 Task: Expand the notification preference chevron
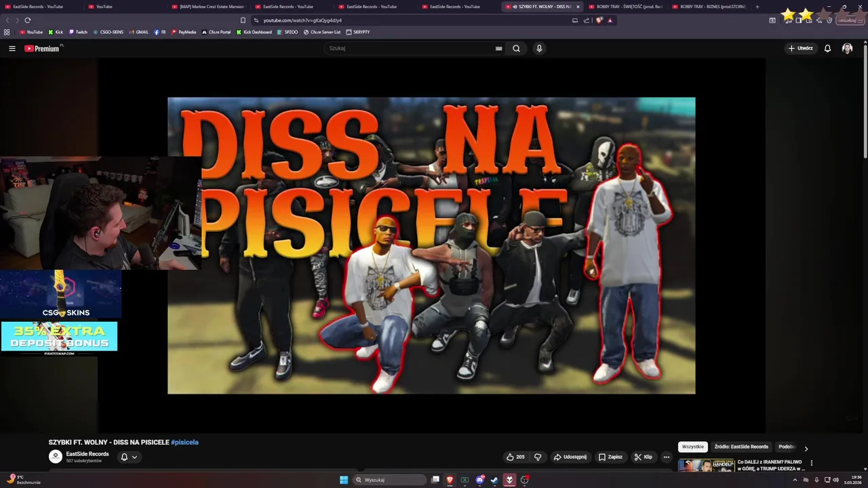tap(134, 457)
